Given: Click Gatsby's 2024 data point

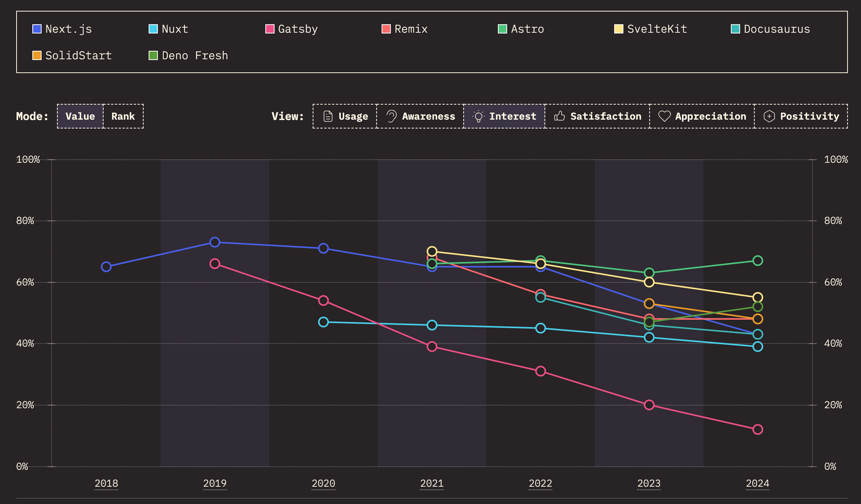Looking at the screenshot, I should pyautogui.click(x=757, y=429).
